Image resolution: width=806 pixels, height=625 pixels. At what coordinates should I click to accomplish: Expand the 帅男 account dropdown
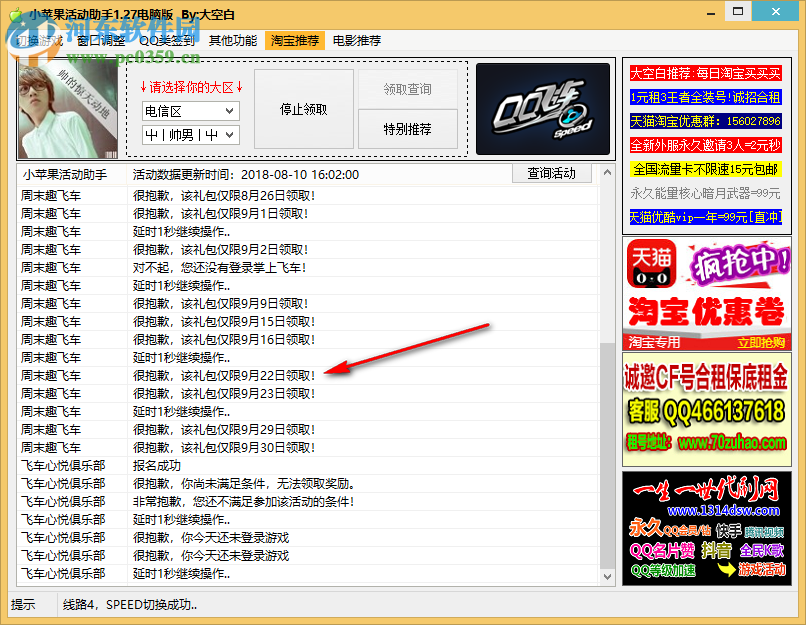[191, 135]
